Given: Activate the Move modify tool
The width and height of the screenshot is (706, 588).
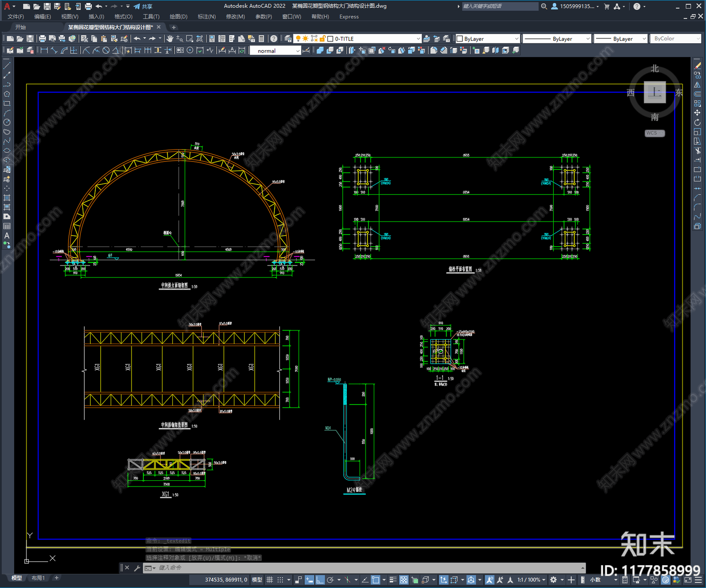Looking at the screenshot, I should [697, 113].
